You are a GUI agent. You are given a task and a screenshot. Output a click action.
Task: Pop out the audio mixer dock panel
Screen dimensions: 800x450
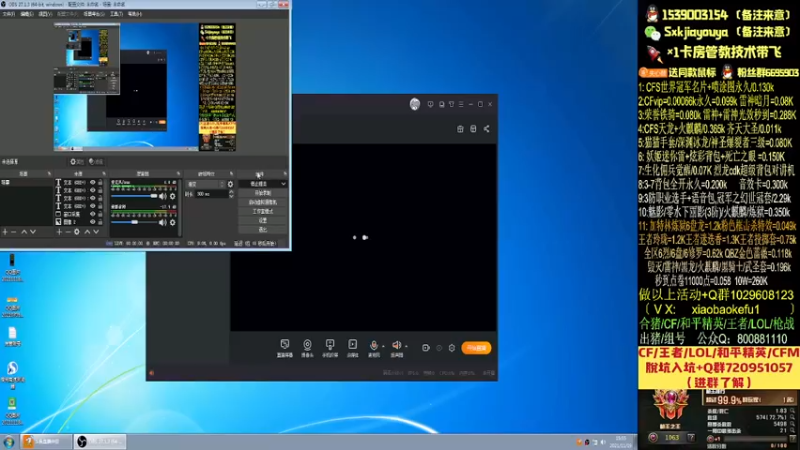[x=179, y=173]
